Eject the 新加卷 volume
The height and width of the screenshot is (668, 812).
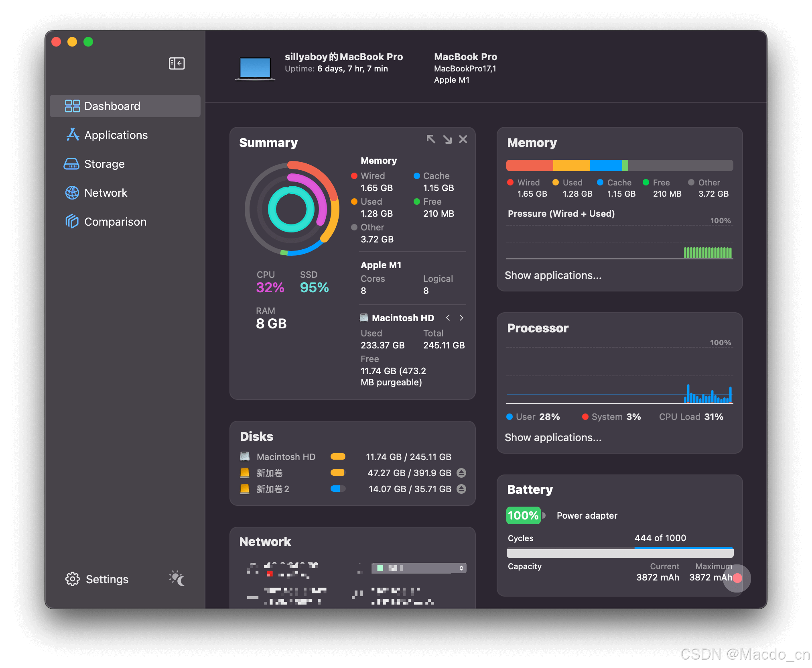click(x=461, y=473)
